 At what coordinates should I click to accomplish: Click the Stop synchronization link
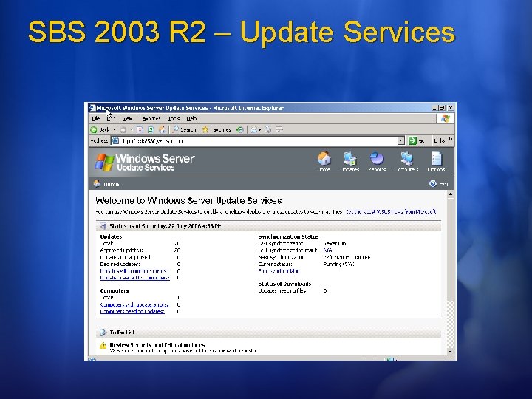click(x=279, y=270)
